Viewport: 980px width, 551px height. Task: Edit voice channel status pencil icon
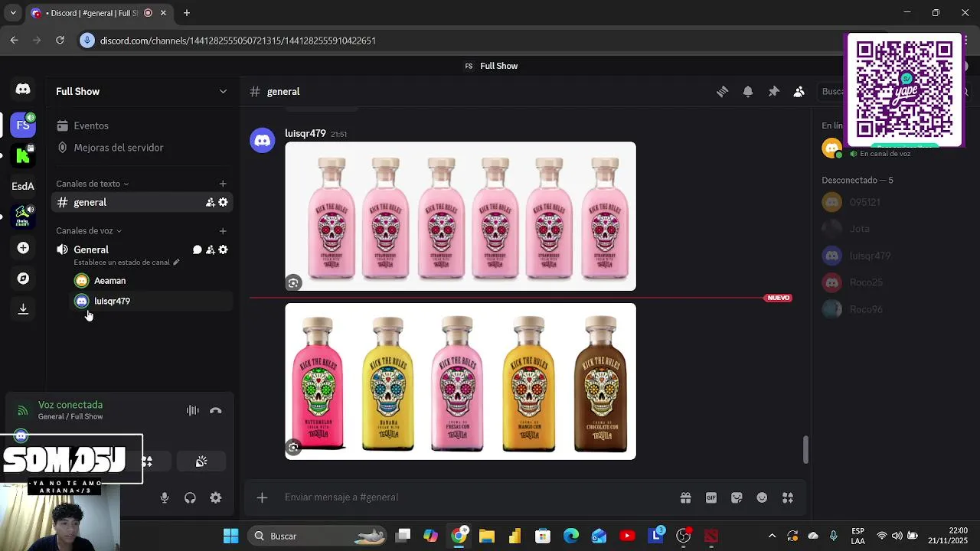176,262
